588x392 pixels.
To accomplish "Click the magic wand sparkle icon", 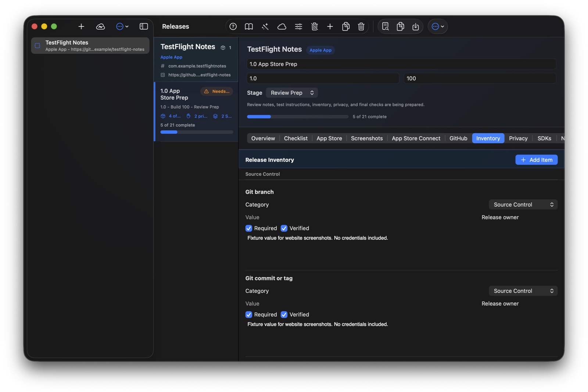I will tap(265, 26).
